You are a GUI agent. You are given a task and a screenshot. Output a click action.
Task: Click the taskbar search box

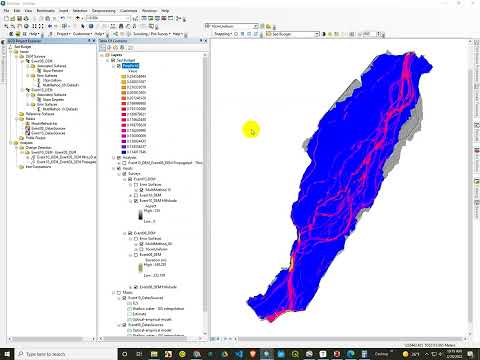[x=65, y=354]
